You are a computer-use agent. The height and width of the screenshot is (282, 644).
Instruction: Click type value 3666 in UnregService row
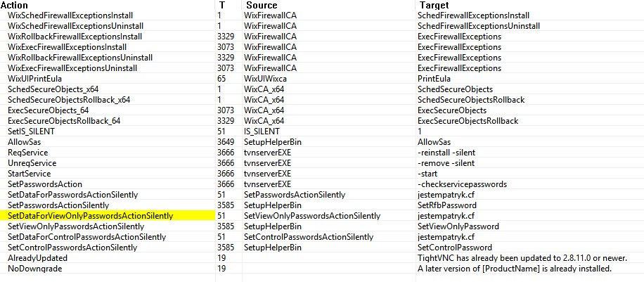pos(226,163)
